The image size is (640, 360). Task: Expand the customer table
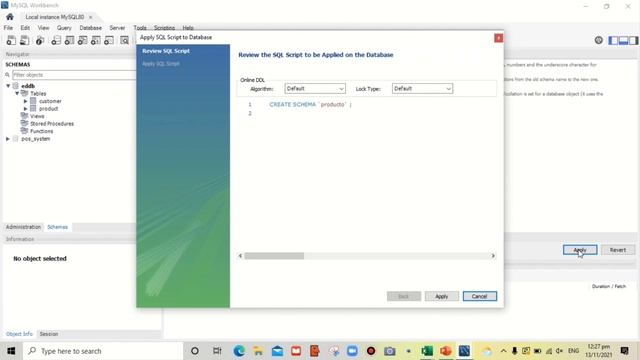coord(25,101)
